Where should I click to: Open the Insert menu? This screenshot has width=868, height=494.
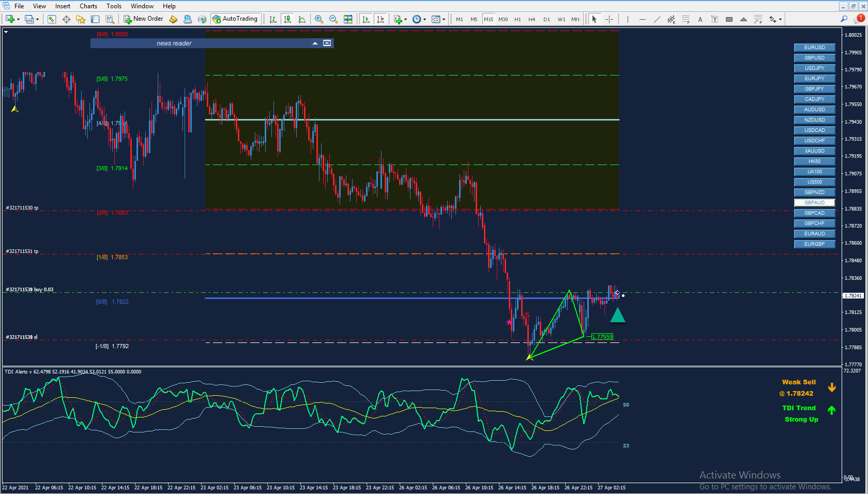click(x=63, y=6)
